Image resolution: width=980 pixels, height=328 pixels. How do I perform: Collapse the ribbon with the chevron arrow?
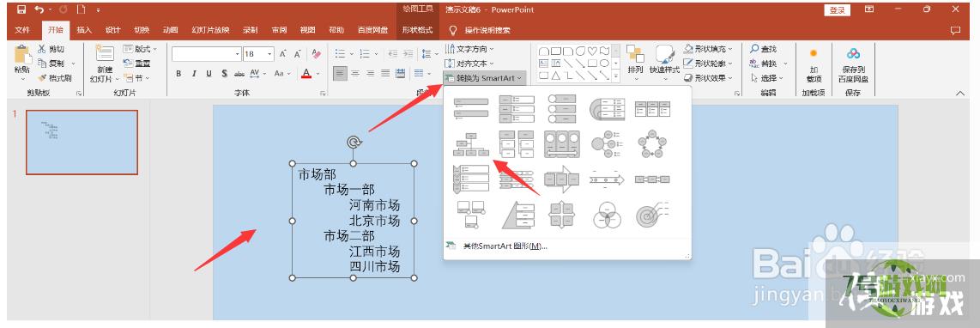(x=960, y=94)
